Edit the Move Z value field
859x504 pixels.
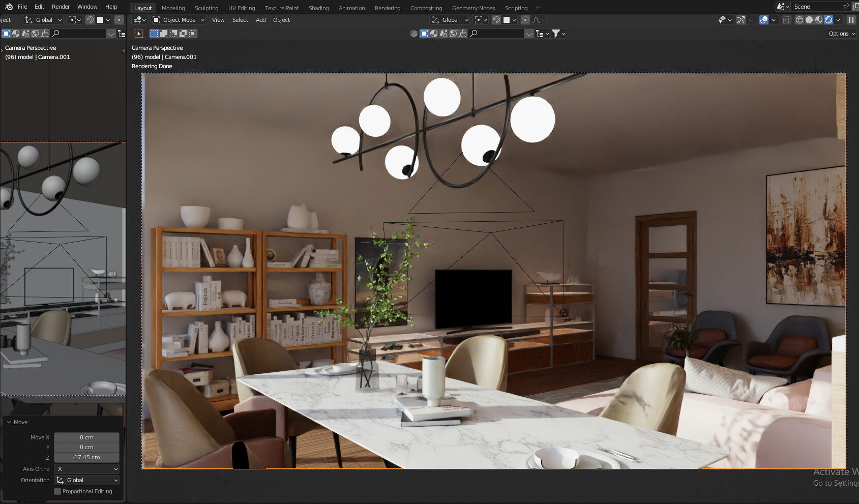click(x=86, y=457)
